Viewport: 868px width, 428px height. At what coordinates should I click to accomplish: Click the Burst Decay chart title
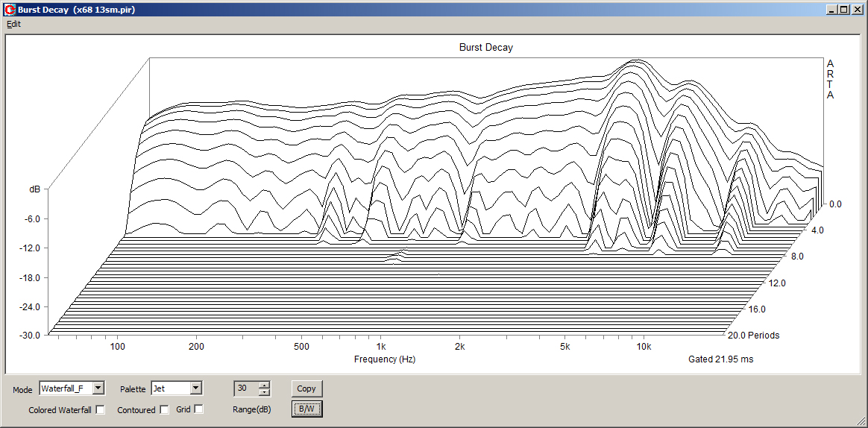coord(485,48)
